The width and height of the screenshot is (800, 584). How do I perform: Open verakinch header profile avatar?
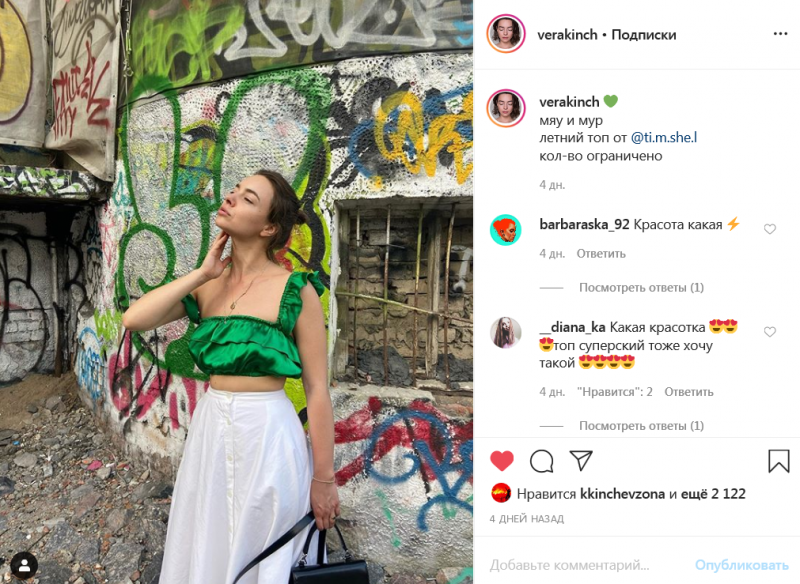point(506,34)
